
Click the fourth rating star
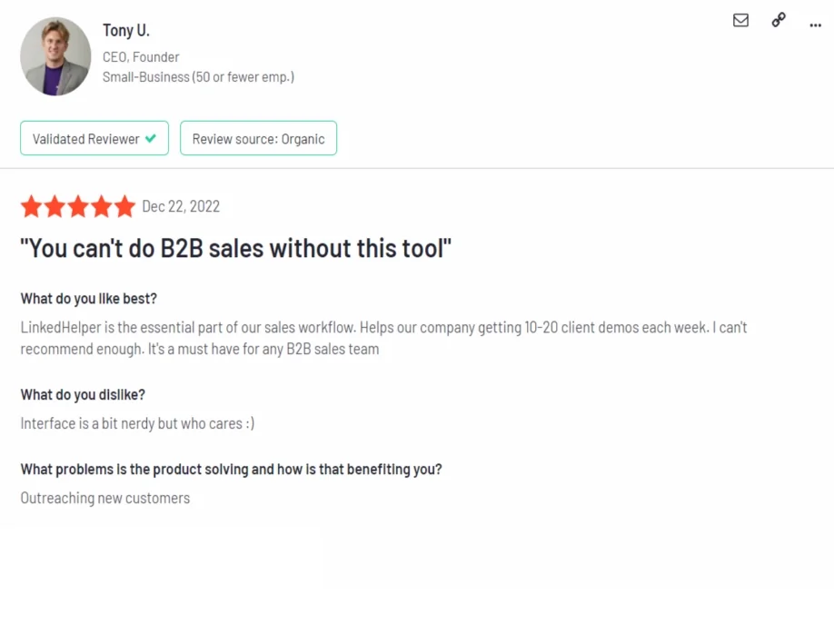101,207
